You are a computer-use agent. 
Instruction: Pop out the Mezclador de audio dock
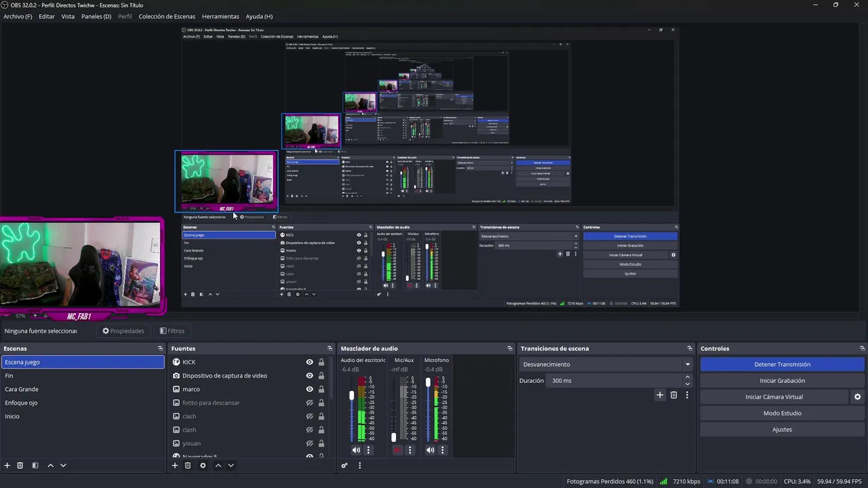click(510, 348)
